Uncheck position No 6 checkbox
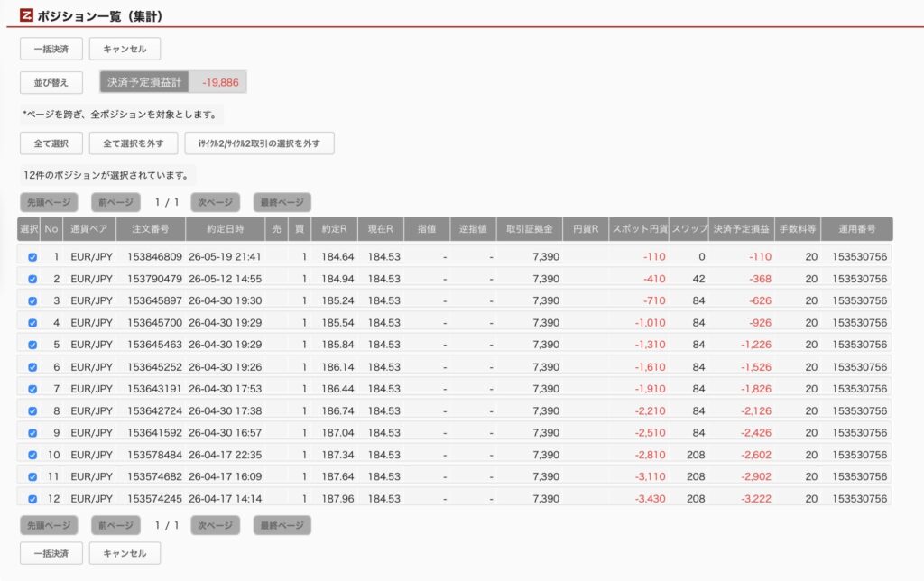Screen dimensions: 924x581 [x=32, y=367]
